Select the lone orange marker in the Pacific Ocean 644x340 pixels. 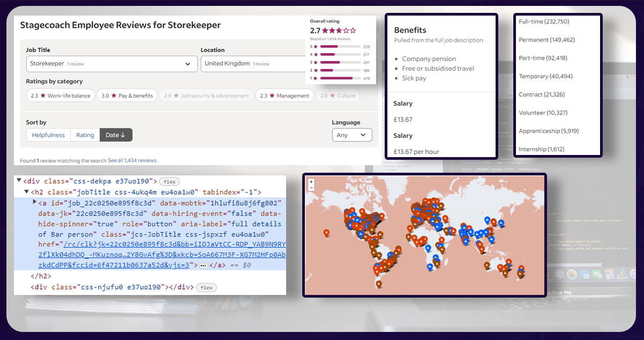click(326, 233)
